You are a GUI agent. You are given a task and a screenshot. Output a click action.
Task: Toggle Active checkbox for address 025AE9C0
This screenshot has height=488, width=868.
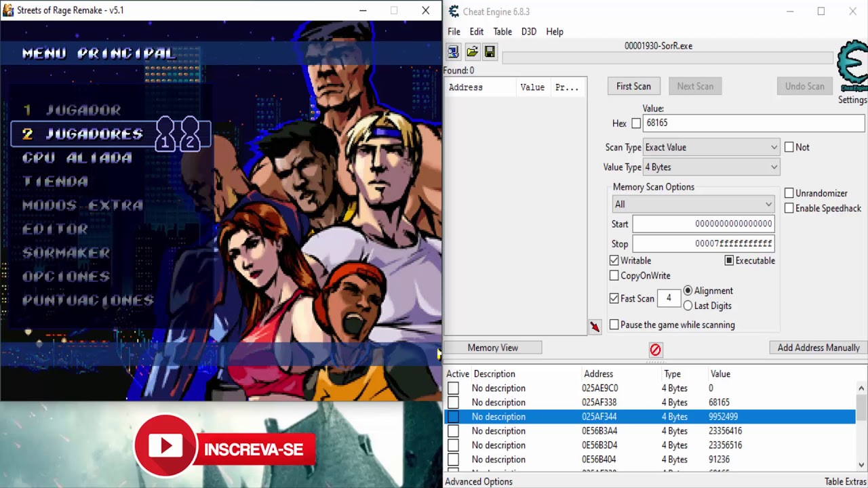coord(453,388)
